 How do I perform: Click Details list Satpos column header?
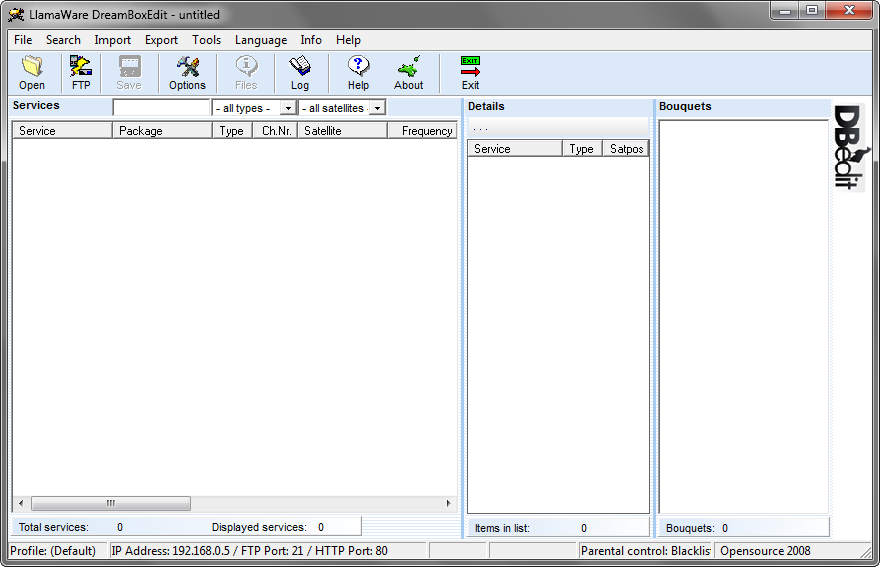pyautogui.click(x=626, y=149)
